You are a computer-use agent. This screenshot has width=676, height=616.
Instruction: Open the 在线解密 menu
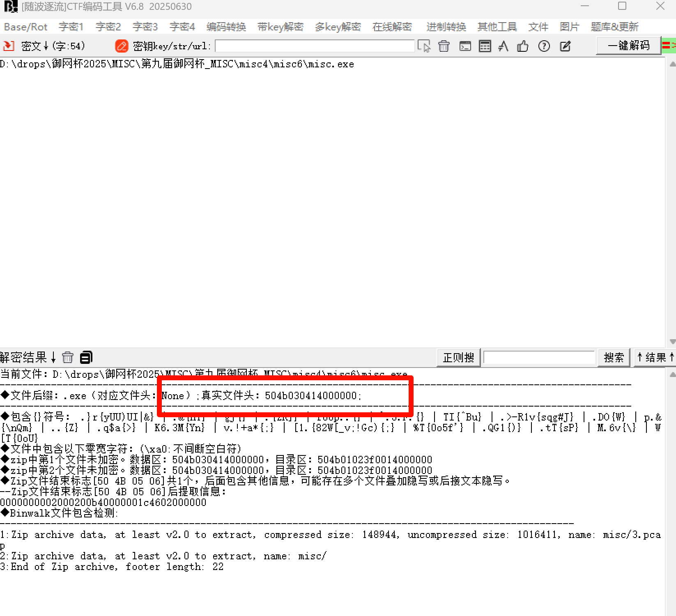(x=392, y=27)
